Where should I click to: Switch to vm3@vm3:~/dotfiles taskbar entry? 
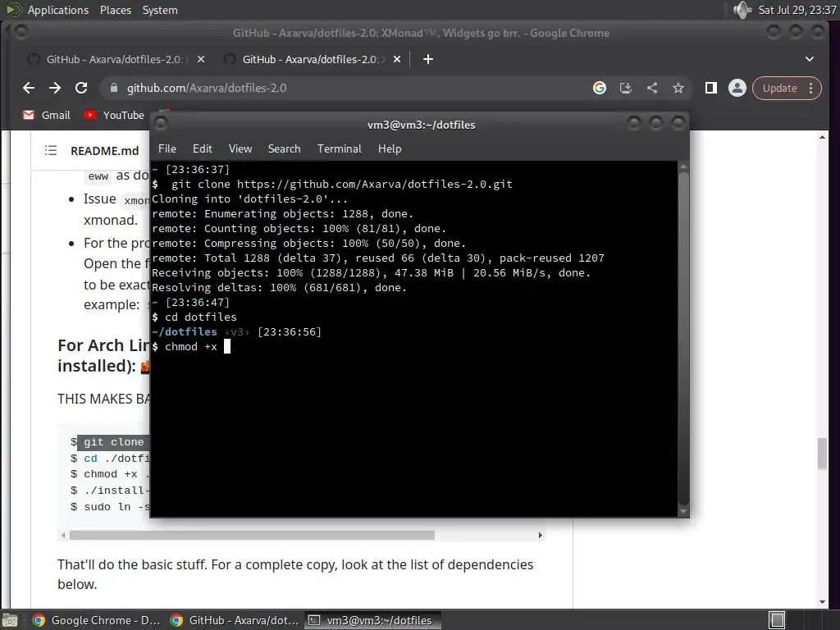click(373, 620)
